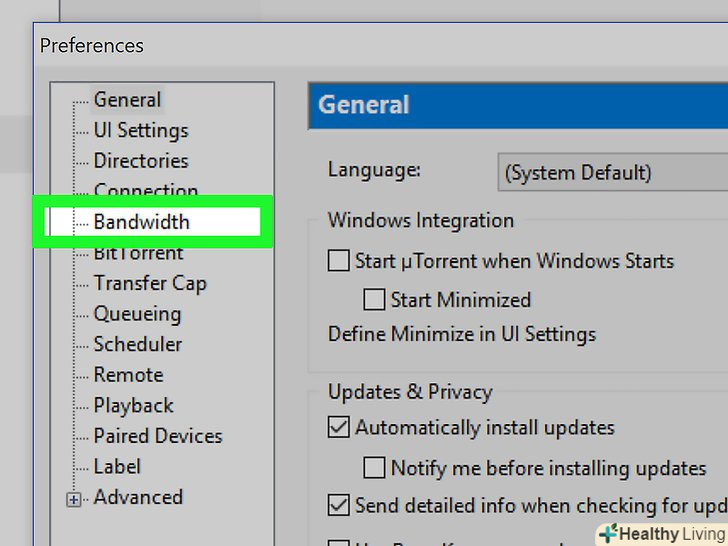Select Bandwidth in the preferences tree
This screenshot has width=728, height=546.
[x=141, y=222]
